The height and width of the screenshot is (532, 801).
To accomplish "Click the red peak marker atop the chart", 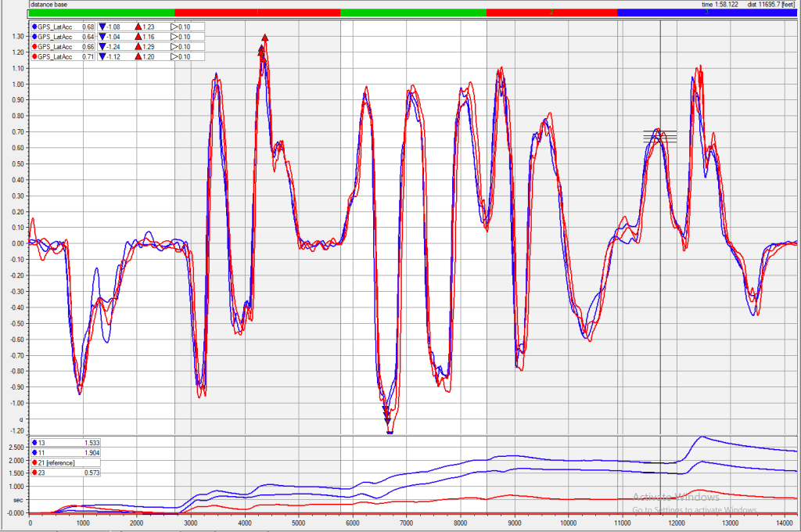I will coord(265,38).
